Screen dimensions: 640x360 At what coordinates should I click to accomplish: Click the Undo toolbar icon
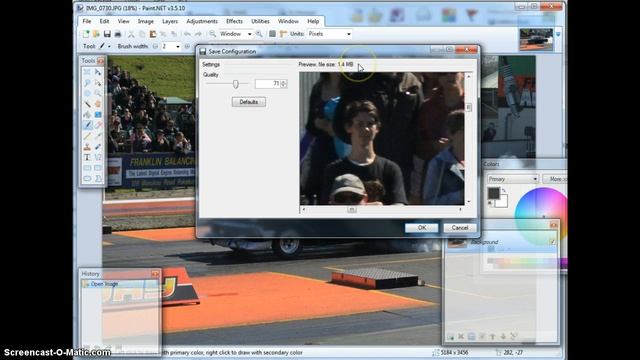[x=187, y=34]
